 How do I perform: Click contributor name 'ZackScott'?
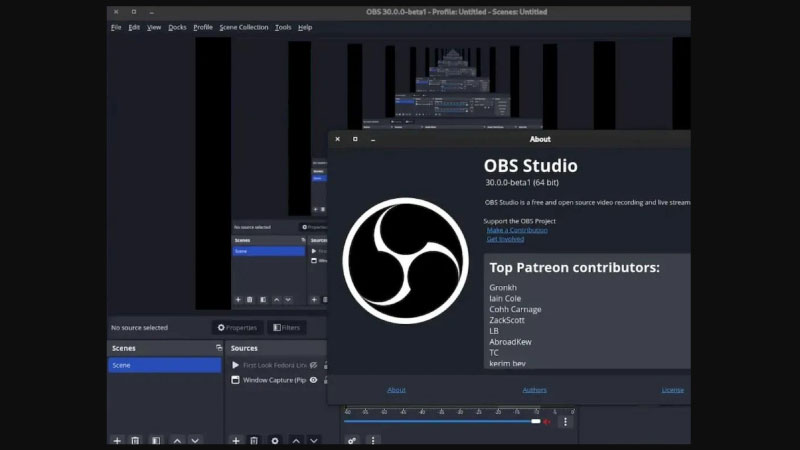(507, 320)
